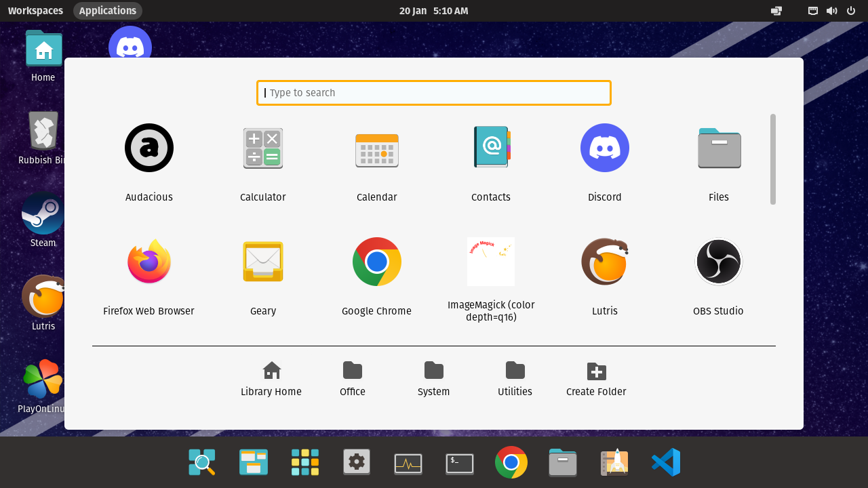Image resolution: width=868 pixels, height=488 pixels.
Task: Open Settings gear in the dock
Action: [x=357, y=462]
